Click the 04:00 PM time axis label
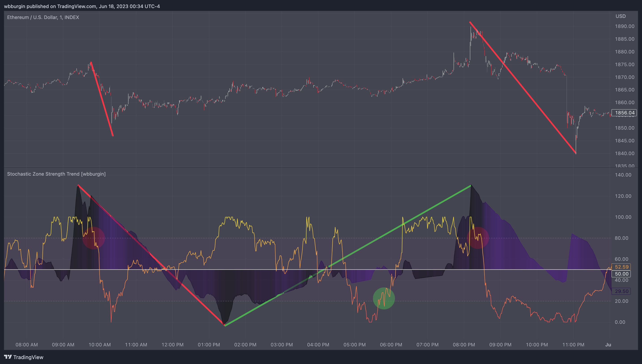 pyautogui.click(x=318, y=345)
